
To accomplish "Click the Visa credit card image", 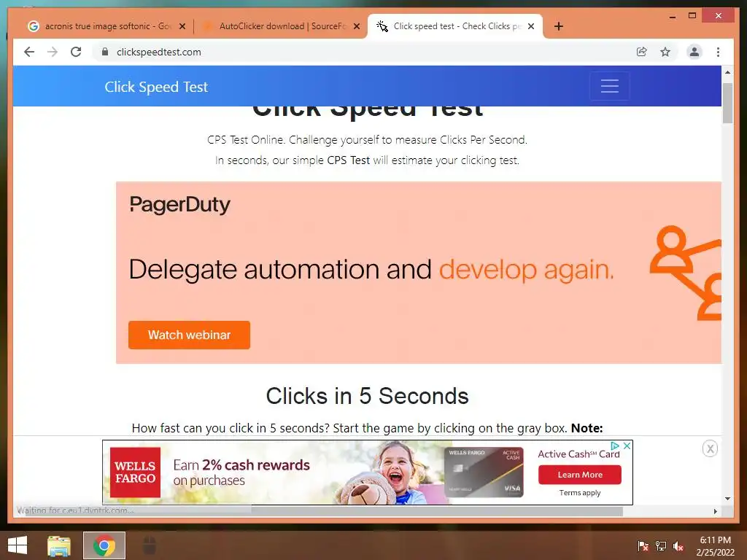I will [x=484, y=472].
